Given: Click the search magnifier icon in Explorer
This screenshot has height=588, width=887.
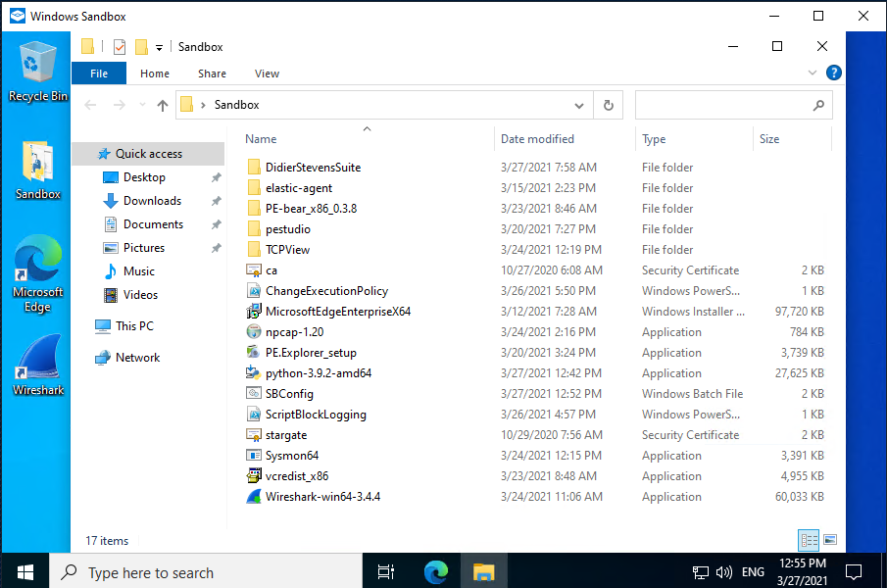Looking at the screenshot, I should coord(818,105).
